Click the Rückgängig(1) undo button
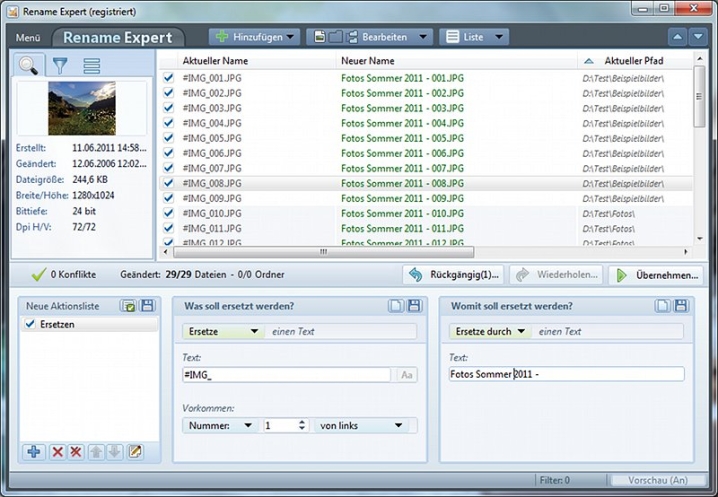Image resolution: width=718 pixels, height=497 pixels. click(453, 275)
